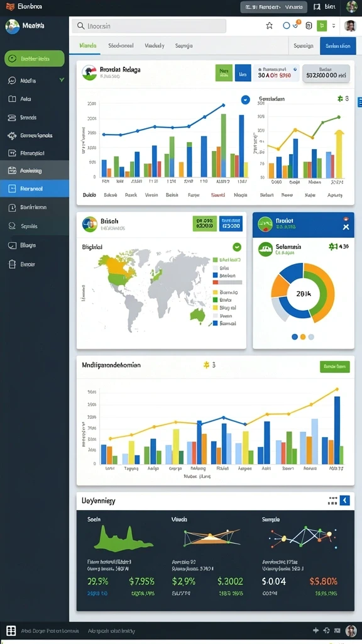Select the second yellow carousel dot under donut chart

[x=303, y=337]
